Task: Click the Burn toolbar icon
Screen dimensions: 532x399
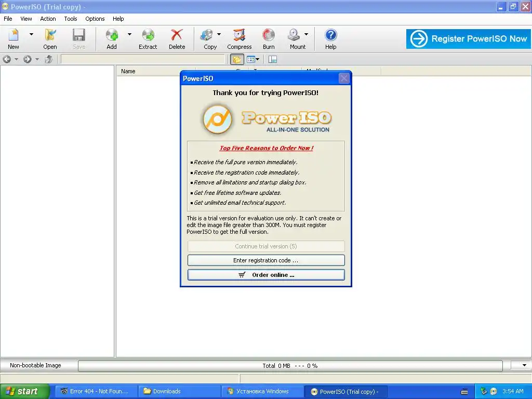Action: click(x=269, y=38)
